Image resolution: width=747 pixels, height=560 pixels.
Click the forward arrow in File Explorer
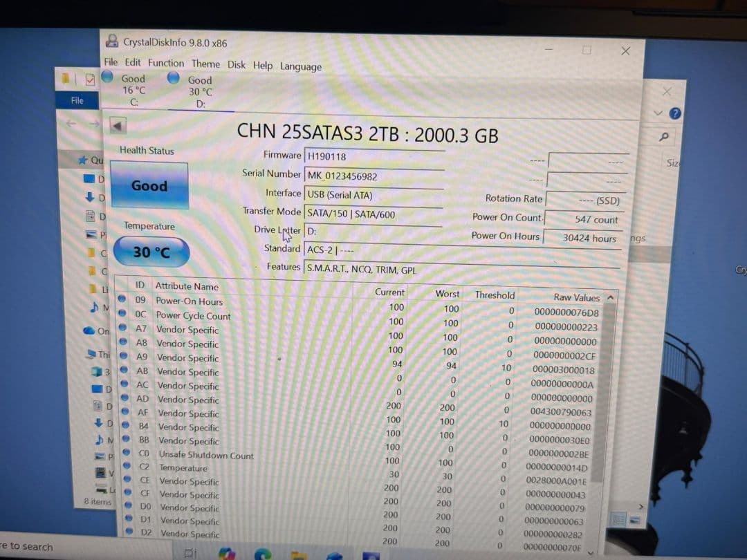(x=94, y=124)
